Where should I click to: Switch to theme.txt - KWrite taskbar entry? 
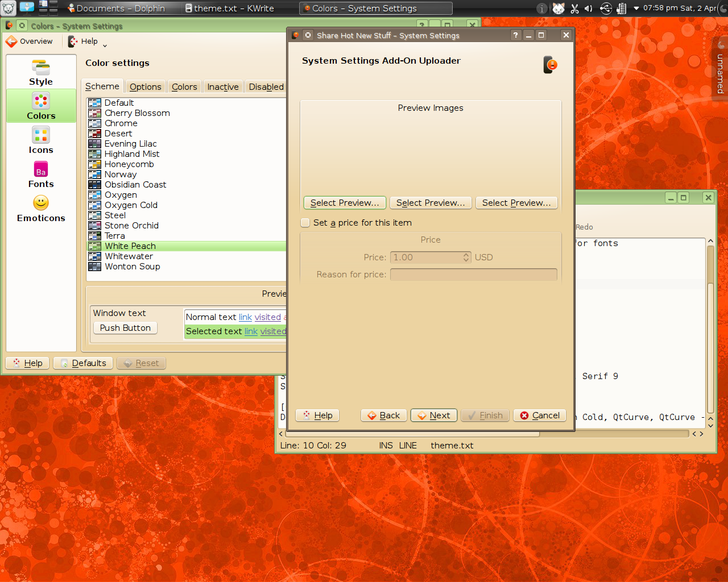[x=238, y=9]
